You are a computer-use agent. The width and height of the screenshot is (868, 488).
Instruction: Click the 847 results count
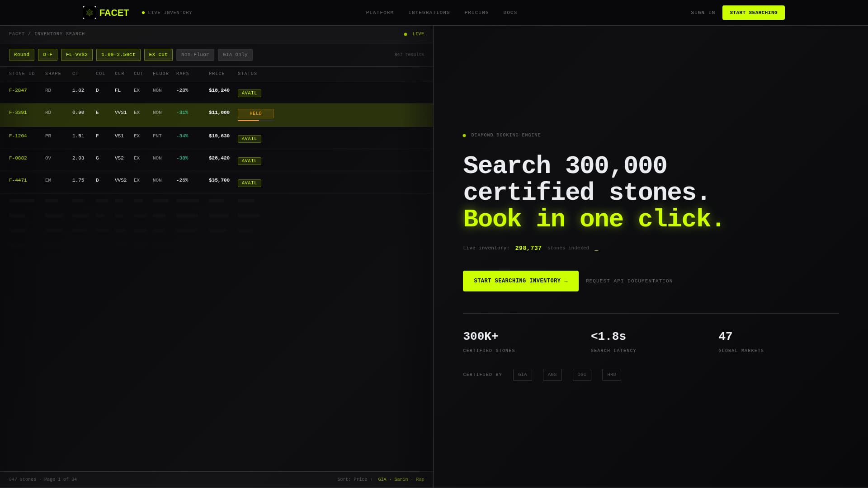click(x=409, y=55)
